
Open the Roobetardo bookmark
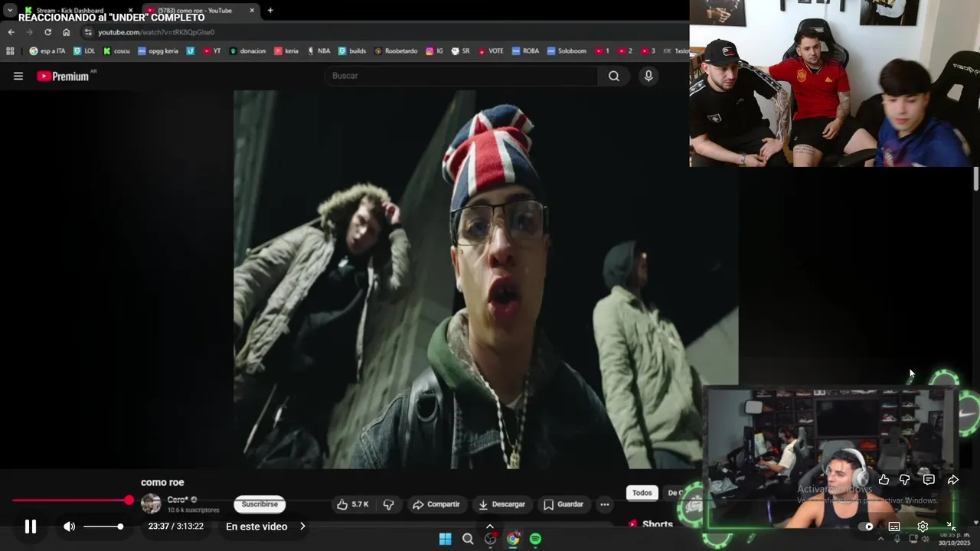396,51
